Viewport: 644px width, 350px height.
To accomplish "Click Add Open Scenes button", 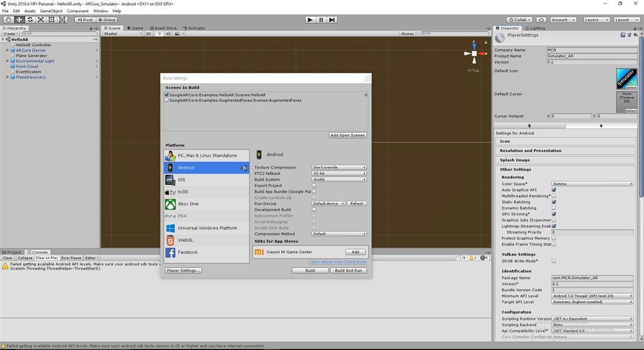I will click(347, 135).
